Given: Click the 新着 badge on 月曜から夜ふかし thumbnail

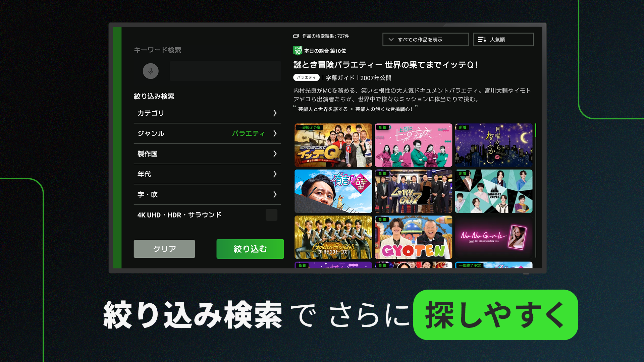Looking at the screenshot, I should pyautogui.click(x=463, y=127).
